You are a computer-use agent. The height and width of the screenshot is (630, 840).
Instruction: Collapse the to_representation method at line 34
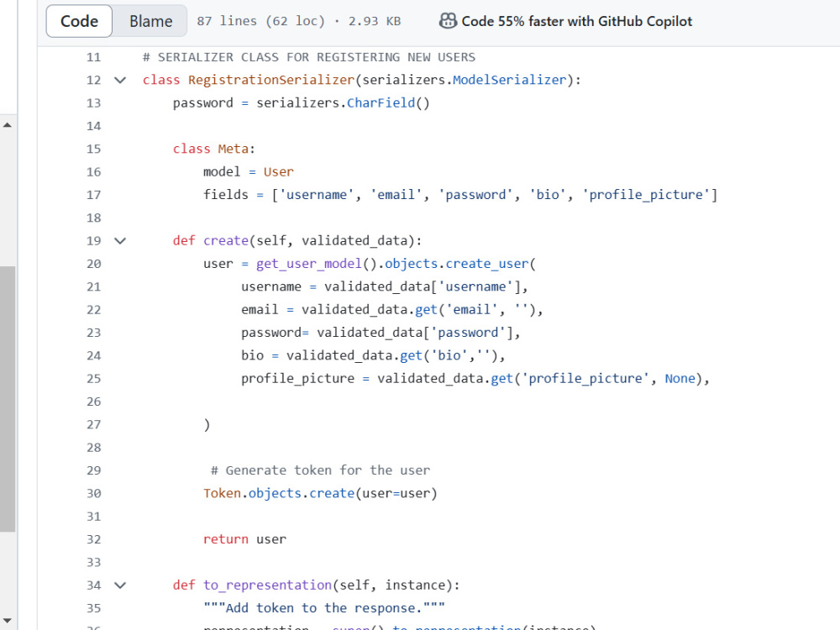(120, 585)
